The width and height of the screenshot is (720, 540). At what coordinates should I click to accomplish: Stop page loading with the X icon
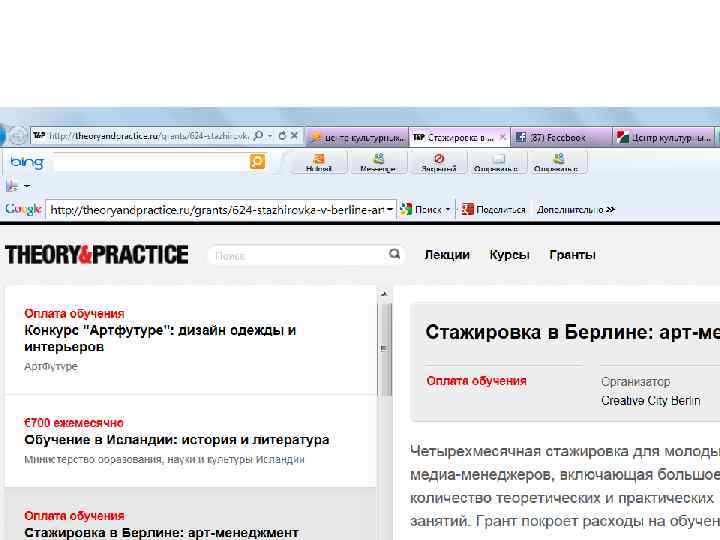[x=294, y=136]
